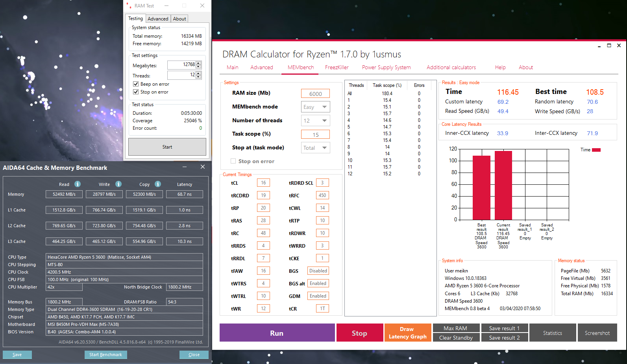Toggle Beep on error checkbox

(136, 84)
